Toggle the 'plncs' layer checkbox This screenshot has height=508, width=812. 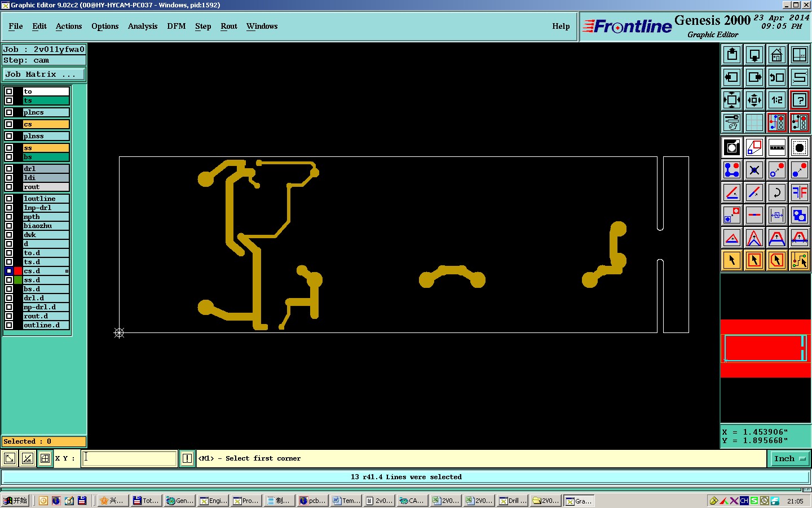point(9,112)
